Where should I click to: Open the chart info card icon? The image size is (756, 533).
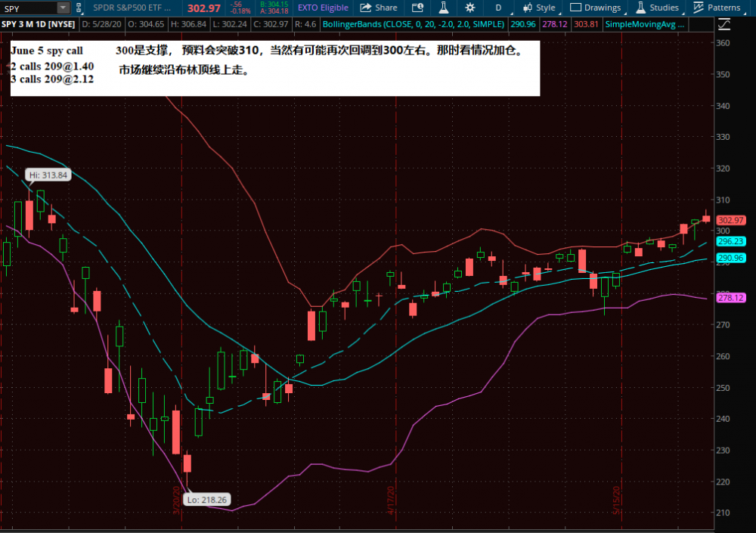click(x=417, y=8)
